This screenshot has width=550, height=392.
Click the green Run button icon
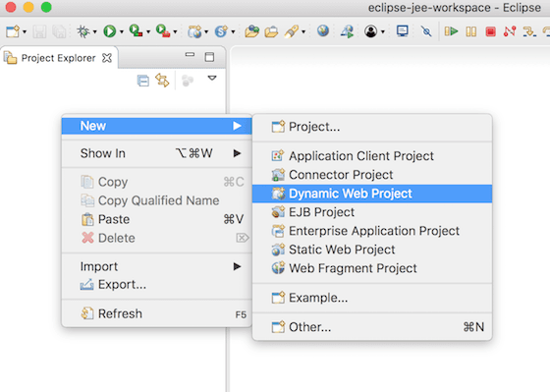[x=109, y=31]
